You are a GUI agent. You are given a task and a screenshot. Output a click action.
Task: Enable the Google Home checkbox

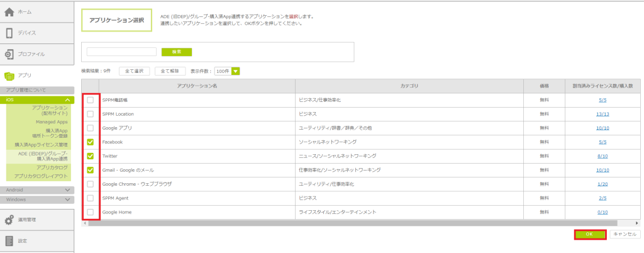coord(91,212)
